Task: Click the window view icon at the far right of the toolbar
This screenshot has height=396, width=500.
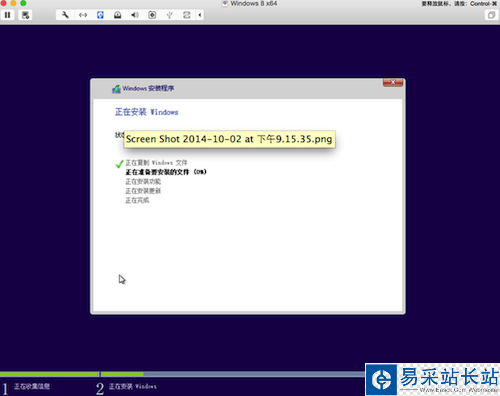Action: (x=491, y=15)
